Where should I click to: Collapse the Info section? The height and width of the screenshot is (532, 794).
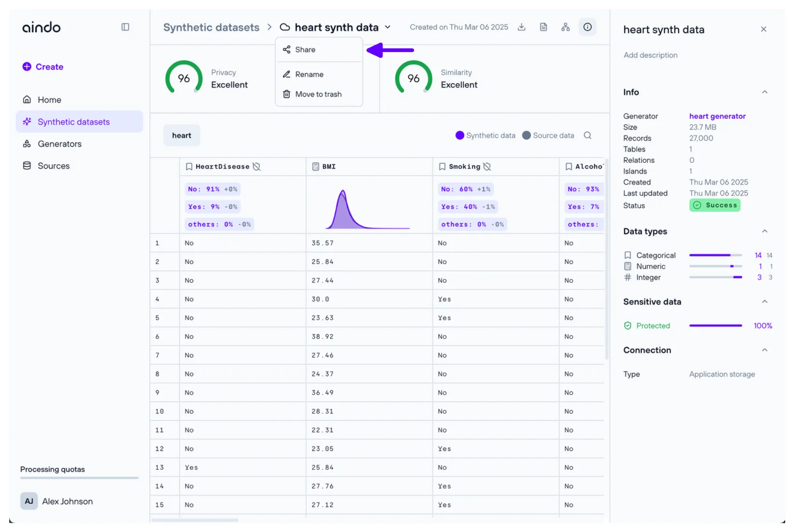pyautogui.click(x=764, y=92)
